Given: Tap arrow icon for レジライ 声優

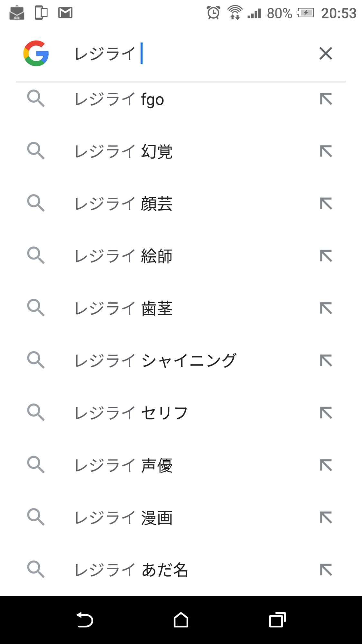Looking at the screenshot, I should (x=326, y=465).
